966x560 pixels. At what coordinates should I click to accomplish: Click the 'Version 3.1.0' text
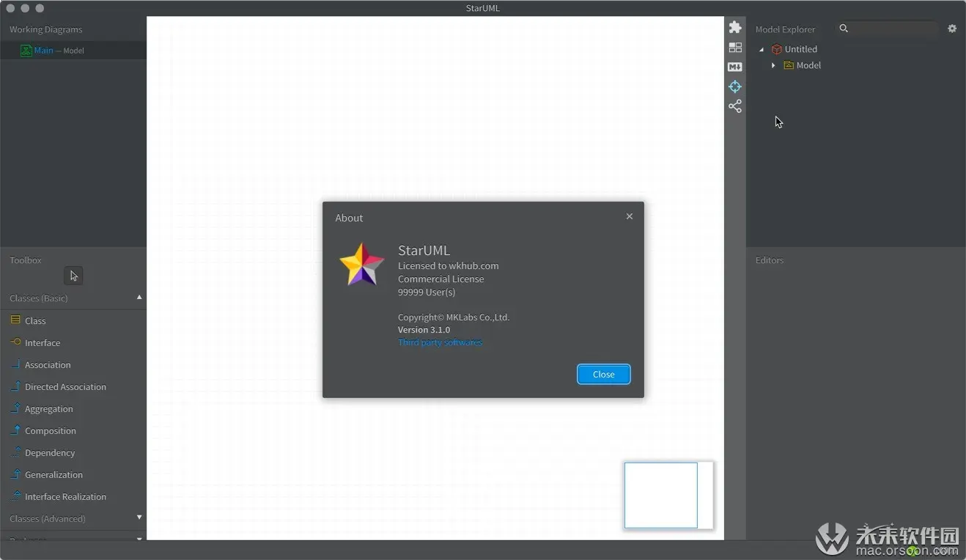pos(424,330)
